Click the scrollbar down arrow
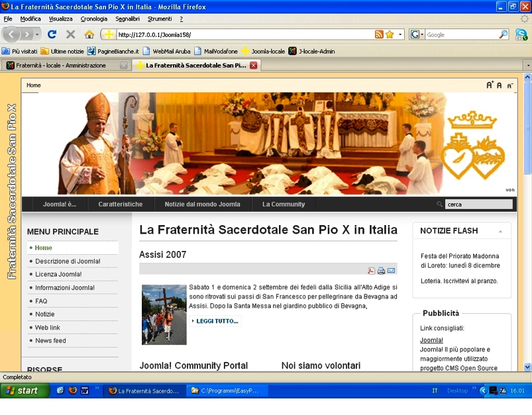 (x=527, y=367)
